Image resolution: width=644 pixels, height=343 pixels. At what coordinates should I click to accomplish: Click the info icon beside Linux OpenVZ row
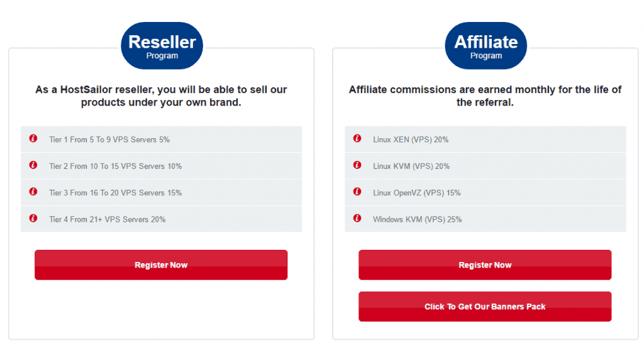(x=357, y=192)
